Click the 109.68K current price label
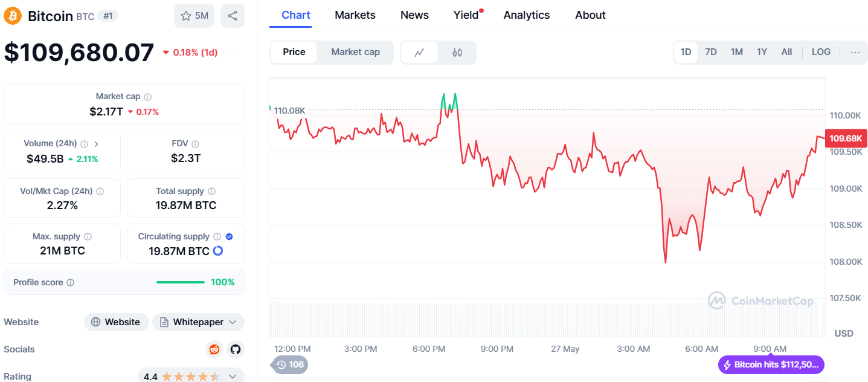Viewport: 868px width, 382px height. click(x=846, y=138)
